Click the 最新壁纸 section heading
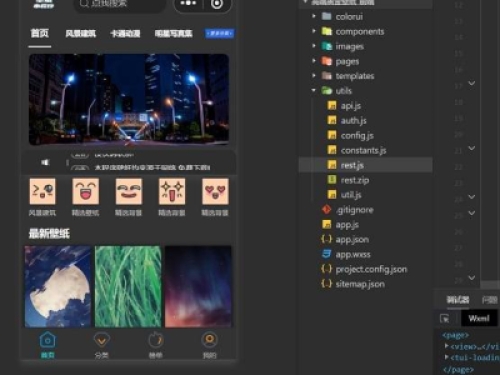This screenshot has height=375, width=500. pos(49,234)
